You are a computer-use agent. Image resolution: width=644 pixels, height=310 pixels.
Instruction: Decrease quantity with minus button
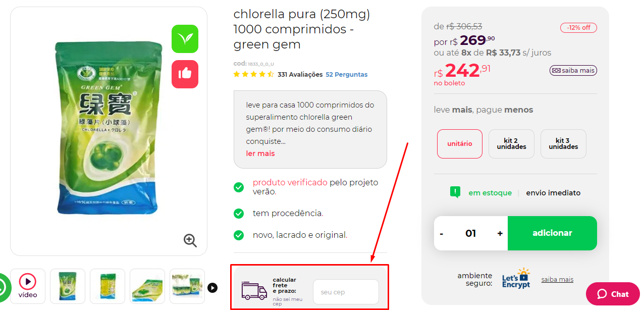coord(442,233)
